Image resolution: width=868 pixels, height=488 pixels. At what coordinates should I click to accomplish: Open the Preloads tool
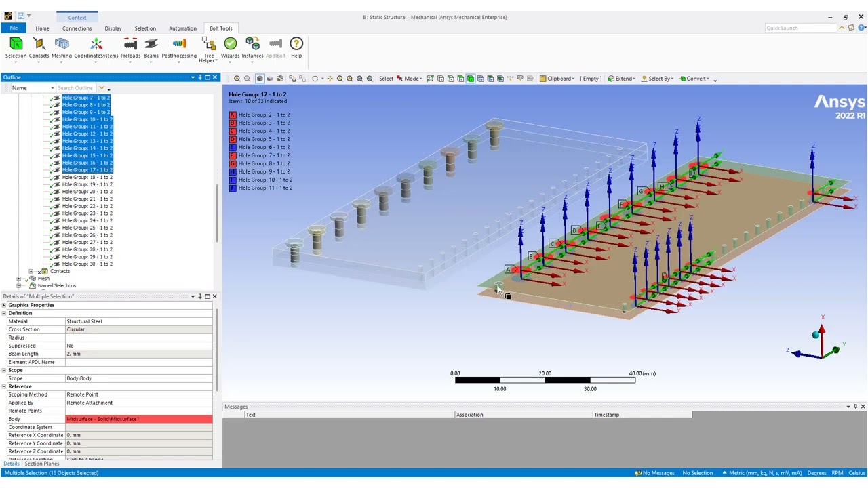(x=130, y=48)
